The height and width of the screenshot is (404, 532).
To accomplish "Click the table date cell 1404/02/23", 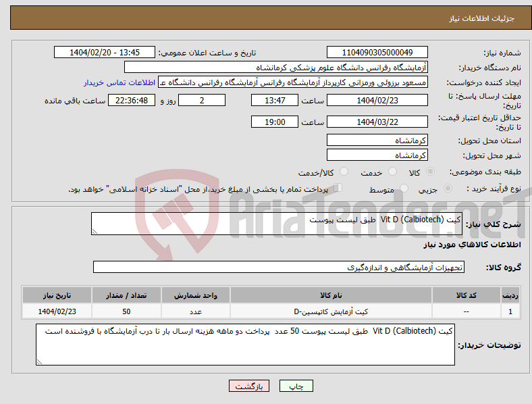I will click(x=57, y=311).
